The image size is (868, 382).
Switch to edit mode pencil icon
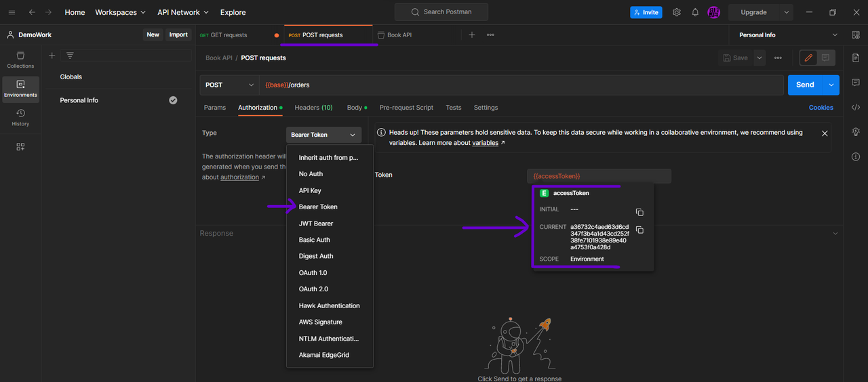808,58
